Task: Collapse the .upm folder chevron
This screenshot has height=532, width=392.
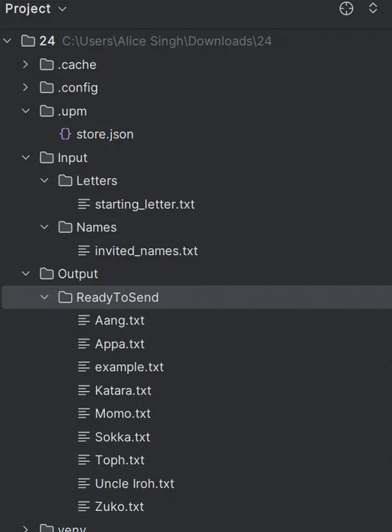Action: [26, 111]
